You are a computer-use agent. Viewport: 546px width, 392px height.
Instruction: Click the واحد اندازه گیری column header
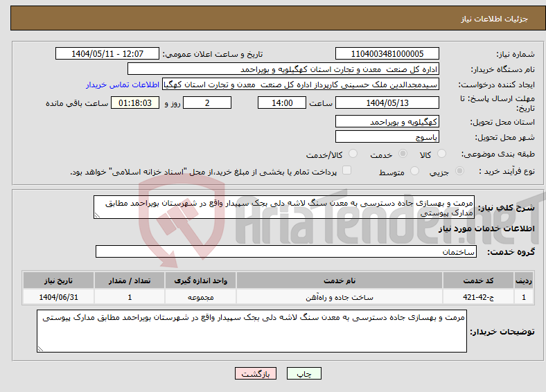pyautogui.click(x=200, y=280)
